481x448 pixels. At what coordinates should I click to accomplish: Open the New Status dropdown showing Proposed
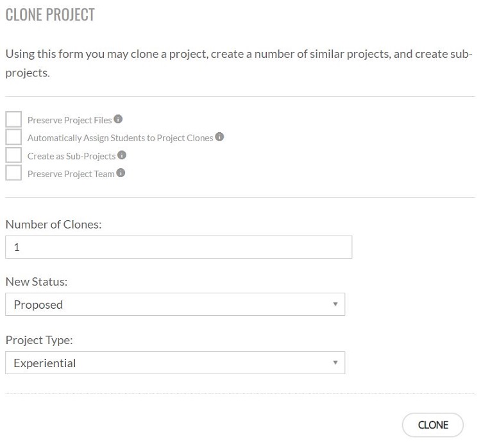[x=175, y=304]
